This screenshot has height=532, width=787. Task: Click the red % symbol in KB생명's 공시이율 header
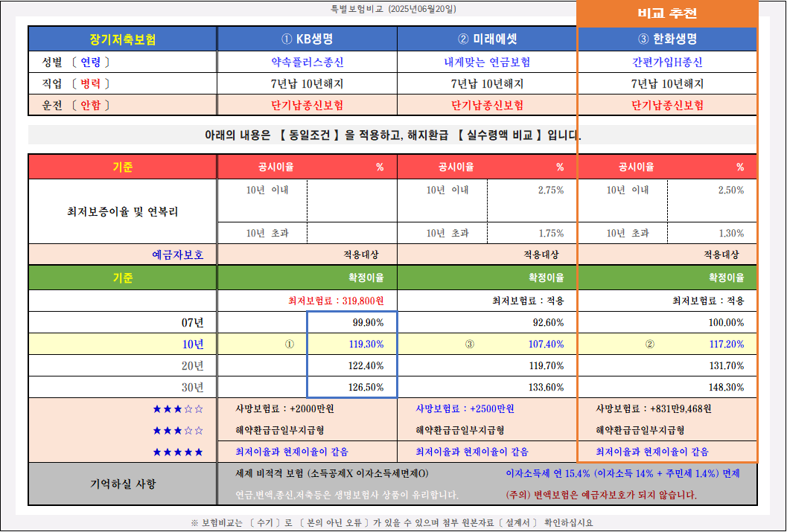[x=379, y=167]
